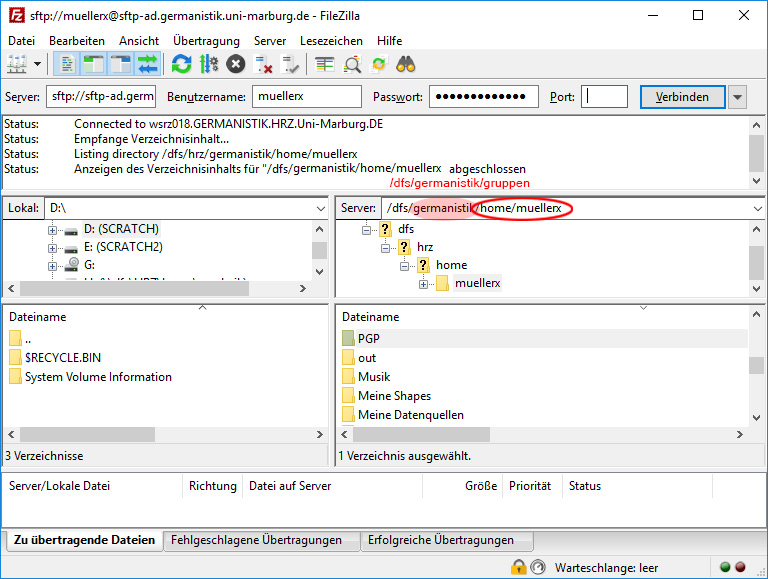The width and height of the screenshot is (768, 579).
Task: Toggle directory comparison icon
Action: click(x=352, y=64)
